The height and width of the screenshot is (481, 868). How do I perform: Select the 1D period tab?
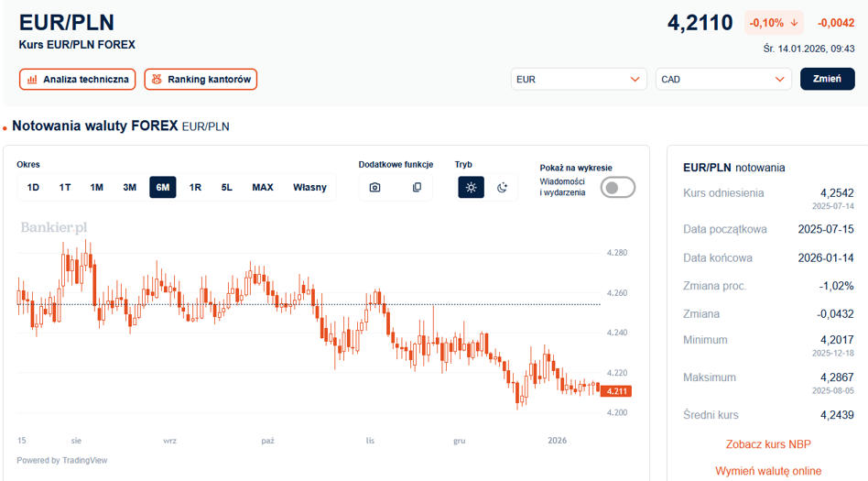pos(33,188)
